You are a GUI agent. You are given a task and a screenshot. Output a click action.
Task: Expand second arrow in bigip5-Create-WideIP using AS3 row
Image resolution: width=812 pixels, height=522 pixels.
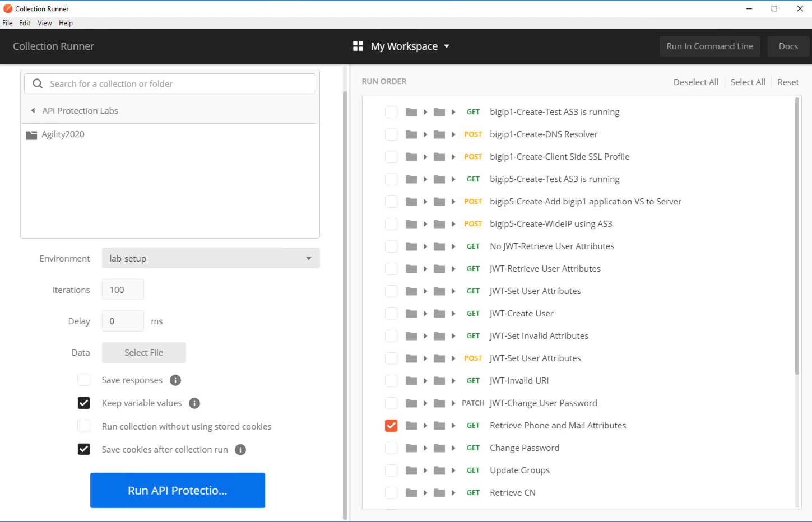click(x=453, y=224)
